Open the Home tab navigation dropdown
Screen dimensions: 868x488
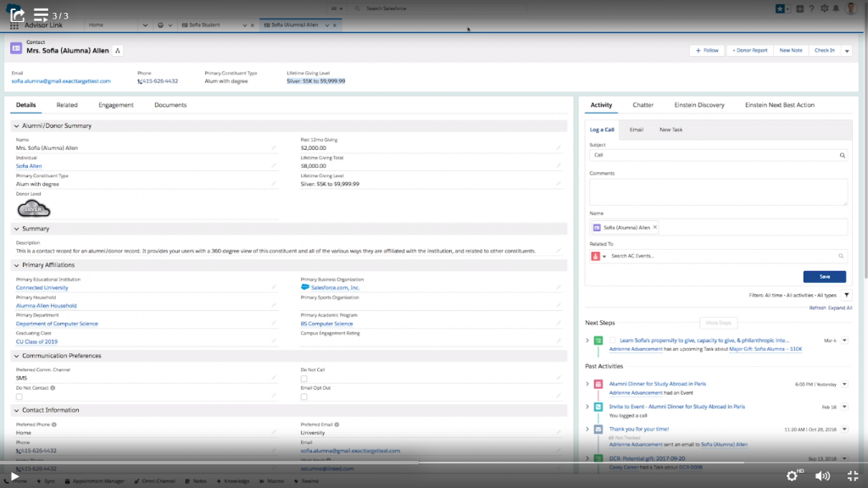pyautogui.click(x=145, y=25)
